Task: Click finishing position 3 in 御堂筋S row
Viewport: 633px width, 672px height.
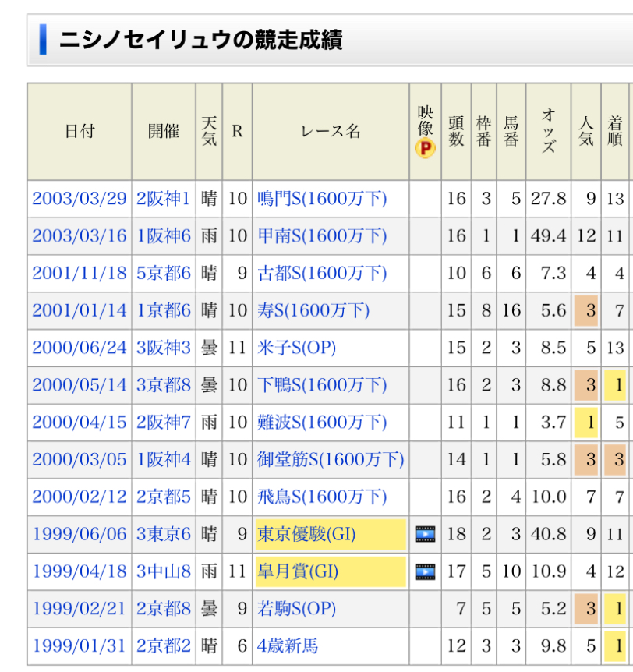Action: point(615,459)
